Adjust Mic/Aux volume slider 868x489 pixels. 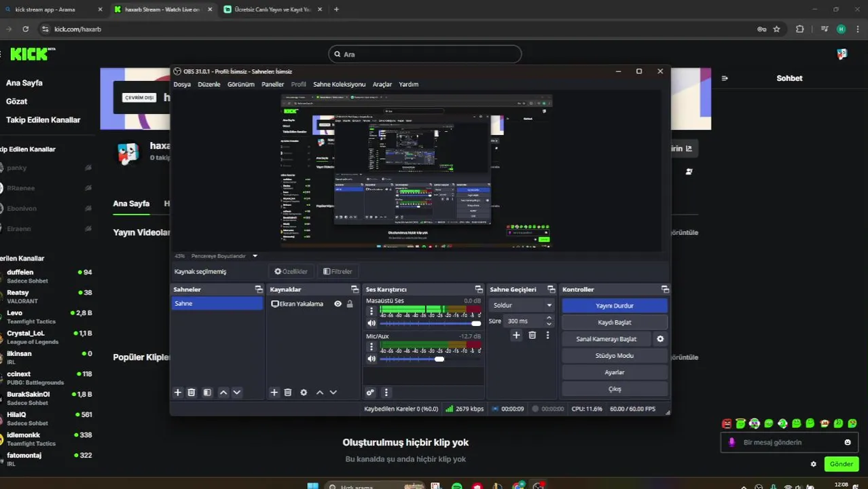429,359
